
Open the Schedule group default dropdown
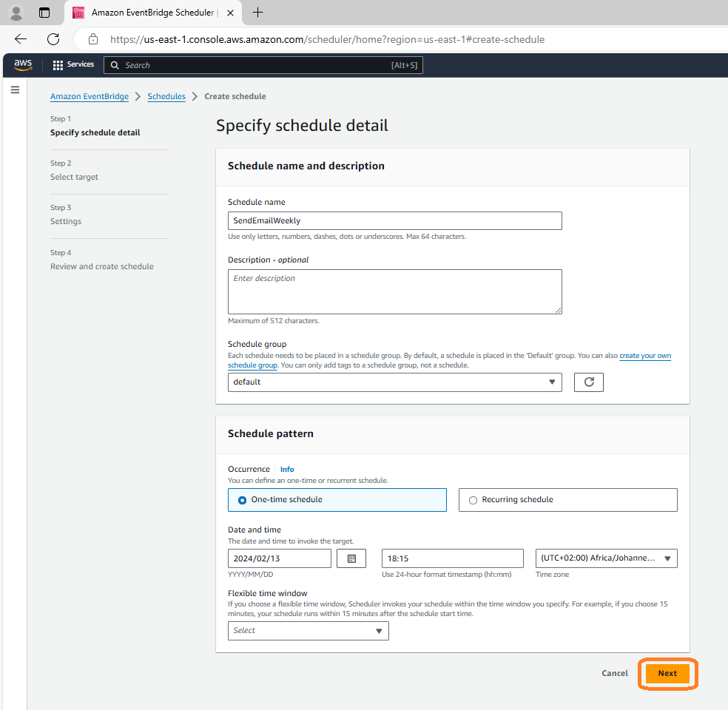click(394, 382)
